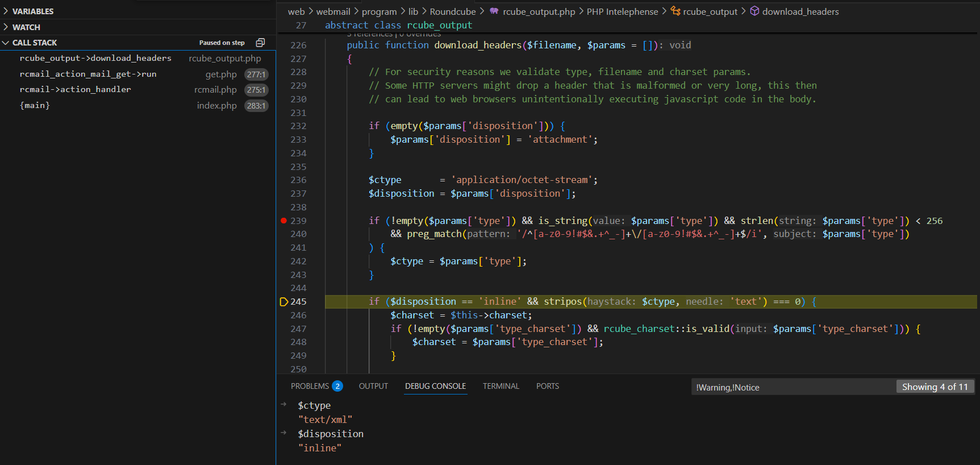Click the PHP Intelephense breadcrumb segment

pyautogui.click(x=623, y=11)
